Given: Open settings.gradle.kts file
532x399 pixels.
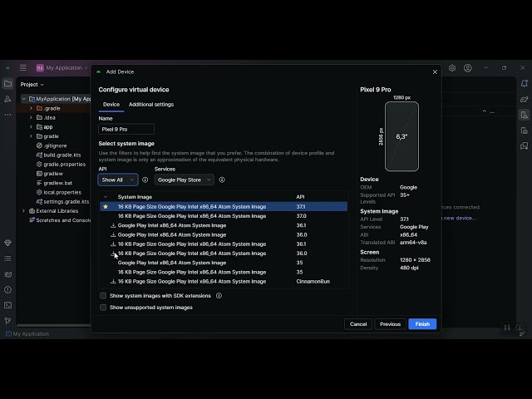Looking at the screenshot, I should tap(66, 201).
